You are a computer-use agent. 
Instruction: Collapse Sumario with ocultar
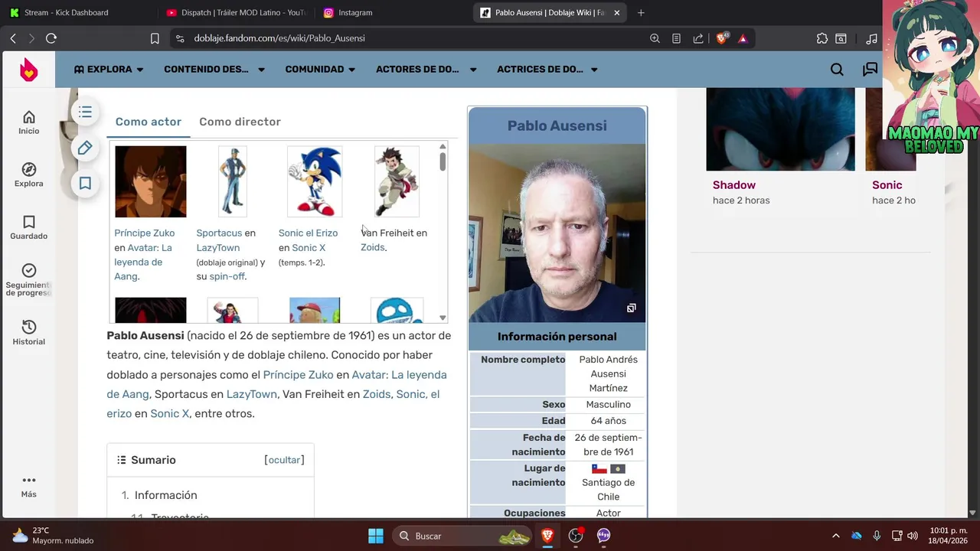[x=284, y=460]
